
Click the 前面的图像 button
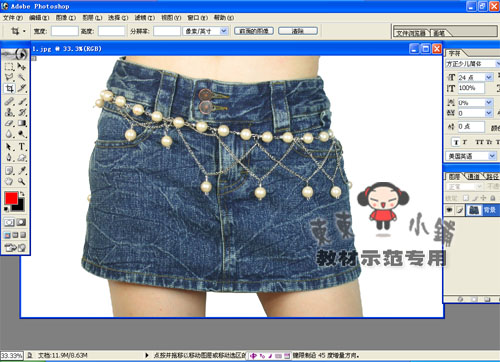254,31
